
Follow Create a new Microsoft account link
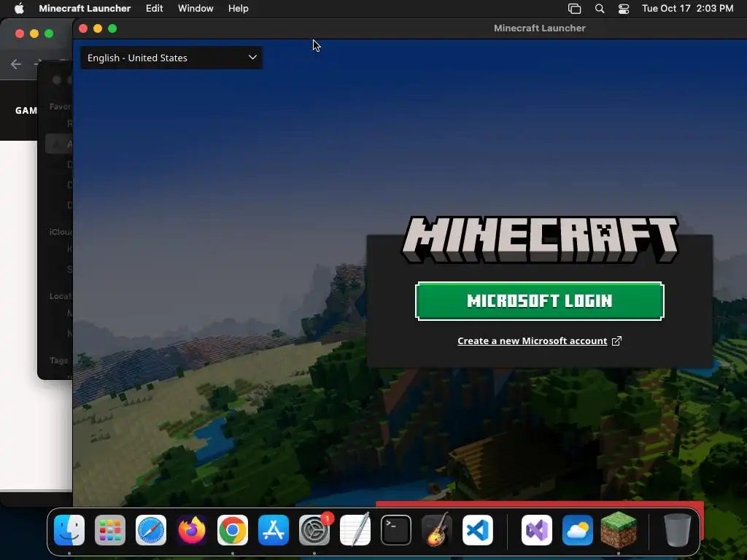point(532,341)
